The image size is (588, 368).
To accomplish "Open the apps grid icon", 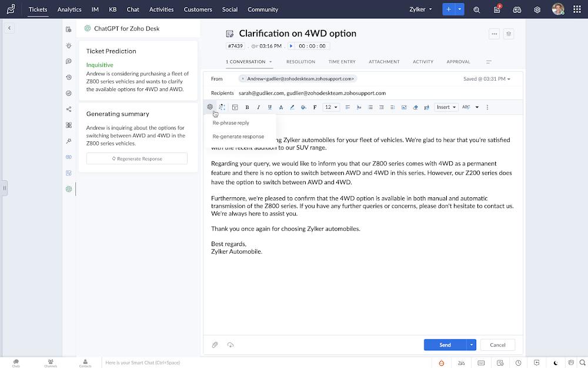I will click(577, 9).
